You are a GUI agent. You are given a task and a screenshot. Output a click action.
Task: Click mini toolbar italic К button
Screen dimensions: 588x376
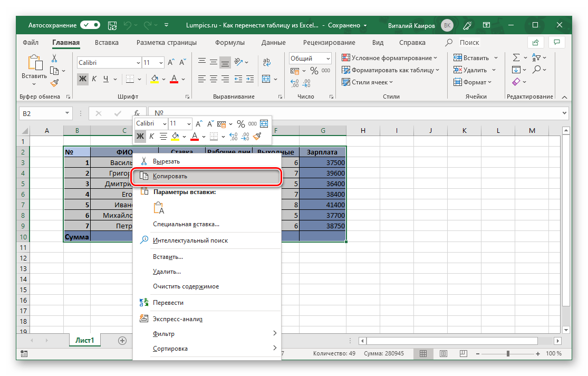pyautogui.click(x=151, y=136)
